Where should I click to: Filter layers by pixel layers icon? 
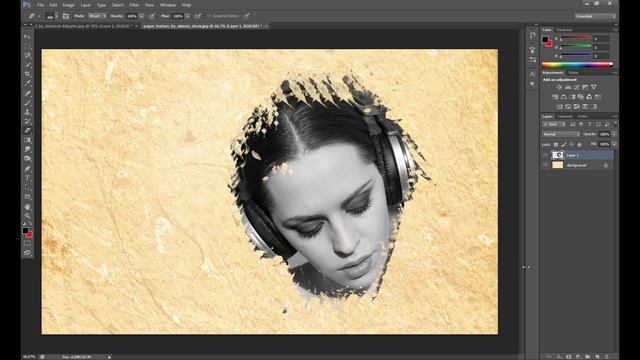point(573,124)
